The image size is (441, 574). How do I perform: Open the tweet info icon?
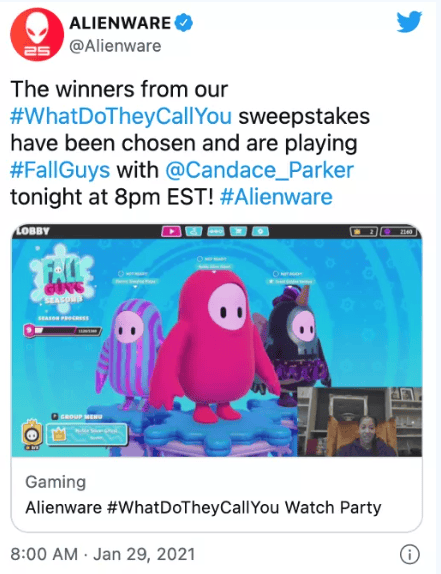pos(410,554)
